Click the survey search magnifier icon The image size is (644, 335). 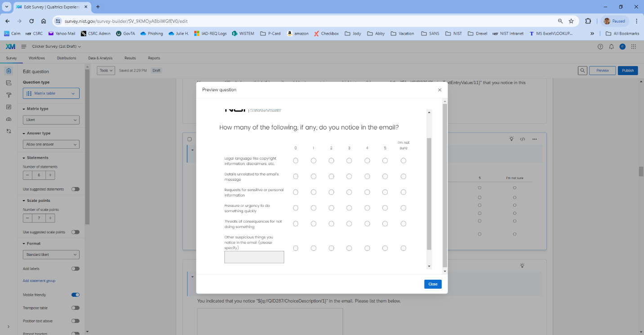pos(582,71)
